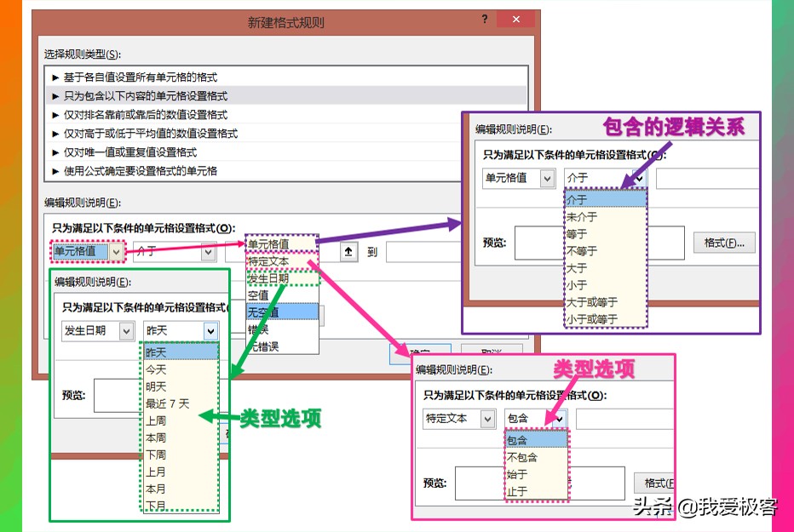The image size is (794, 532).
Task: Pick 大于 from the operator list
Action: [x=606, y=268]
